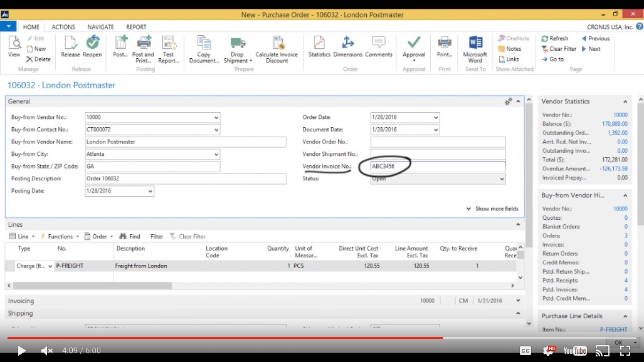Go to the Next record
The image size is (644, 362).
click(591, 48)
